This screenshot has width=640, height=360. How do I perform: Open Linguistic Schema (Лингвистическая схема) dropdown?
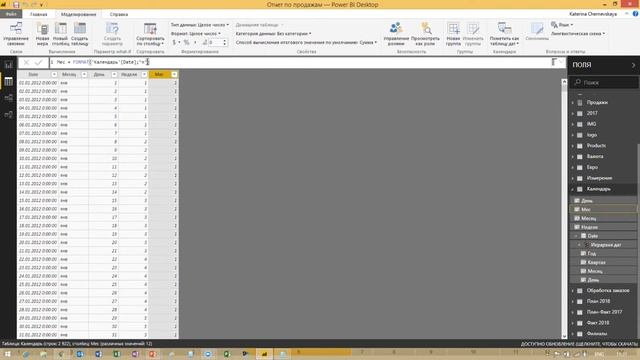(x=578, y=33)
